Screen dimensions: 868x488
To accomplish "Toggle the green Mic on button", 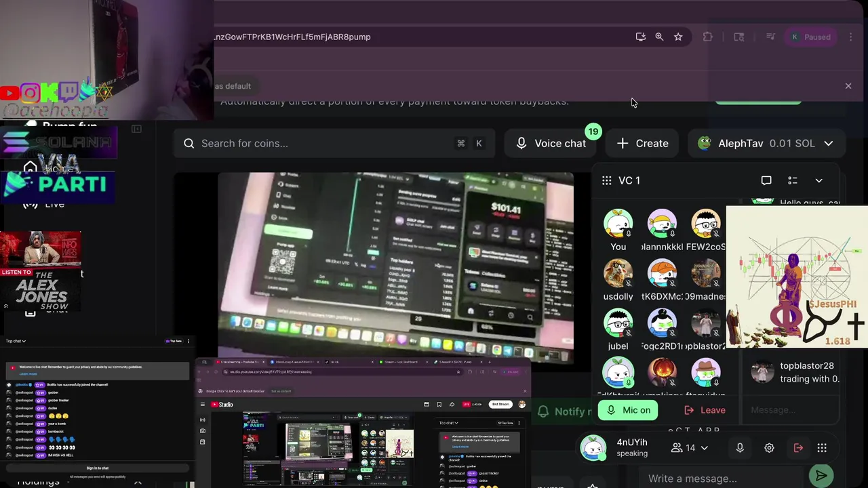I will 628,410.
